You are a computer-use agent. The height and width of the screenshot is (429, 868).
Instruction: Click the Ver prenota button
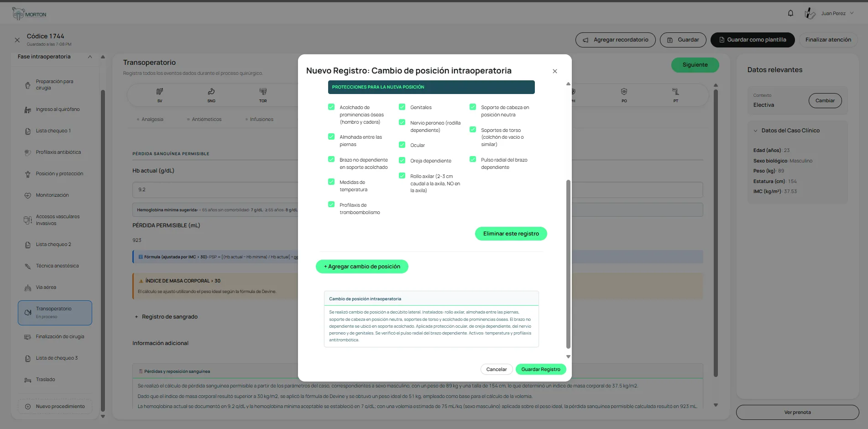(798, 412)
